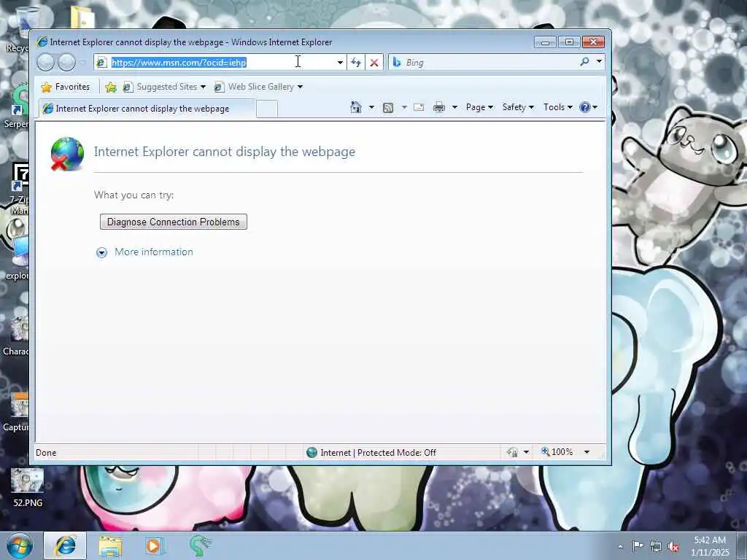Click the Action Center flag tray icon
The height and width of the screenshot is (560, 747).
click(638, 546)
